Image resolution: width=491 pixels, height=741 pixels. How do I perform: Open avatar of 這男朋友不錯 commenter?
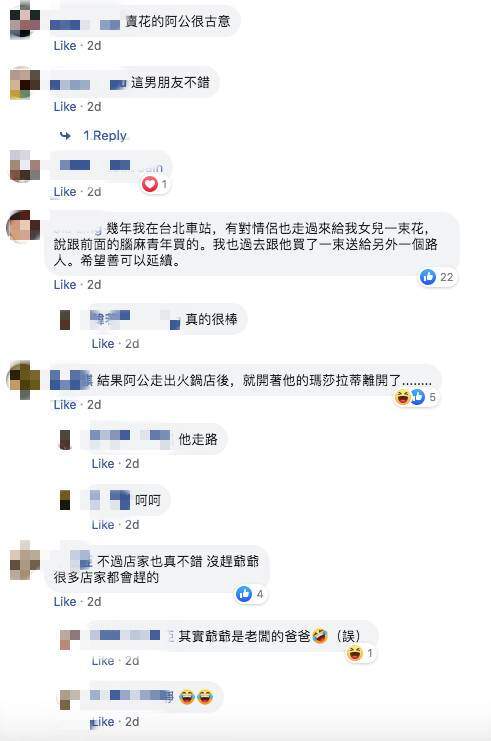(x=25, y=83)
